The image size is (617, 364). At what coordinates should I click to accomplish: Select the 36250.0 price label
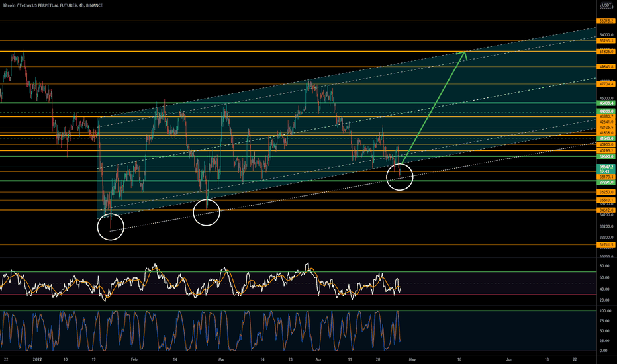[x=606, y=192]
